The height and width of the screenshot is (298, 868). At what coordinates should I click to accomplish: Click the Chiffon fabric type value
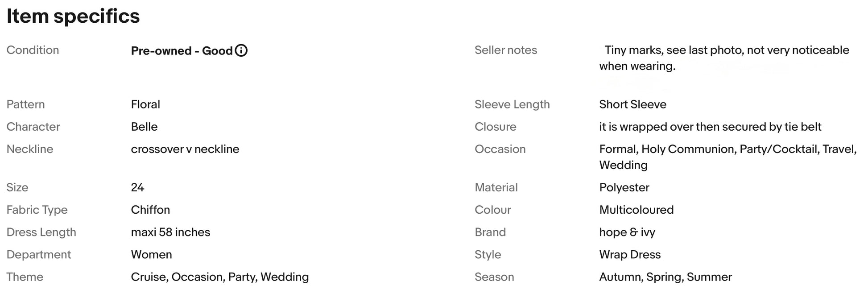[x=150, y=210]
